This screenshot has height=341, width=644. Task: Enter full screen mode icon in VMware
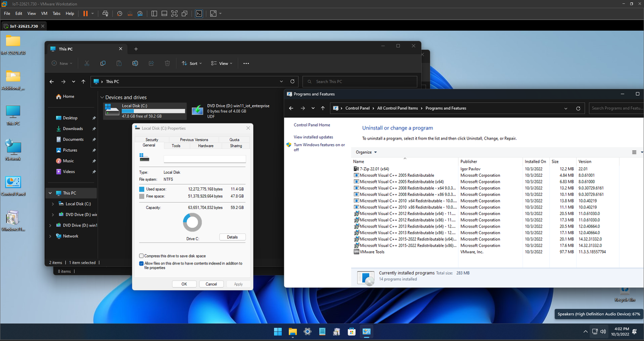pos(174,13)
